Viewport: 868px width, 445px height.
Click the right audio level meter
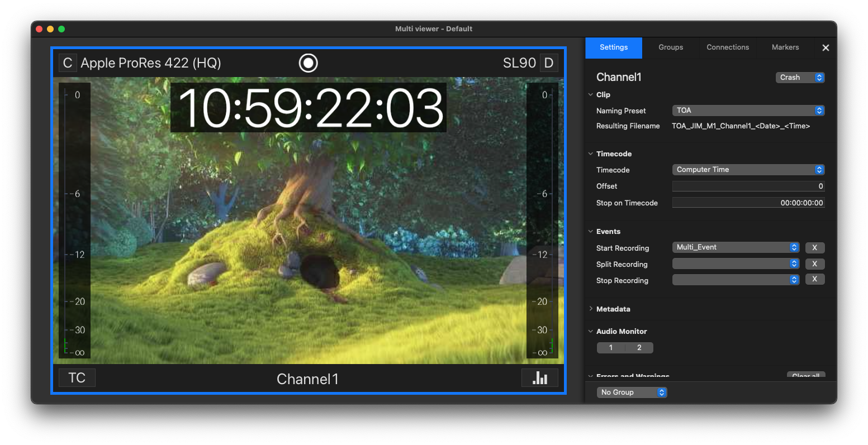[542, 221]
